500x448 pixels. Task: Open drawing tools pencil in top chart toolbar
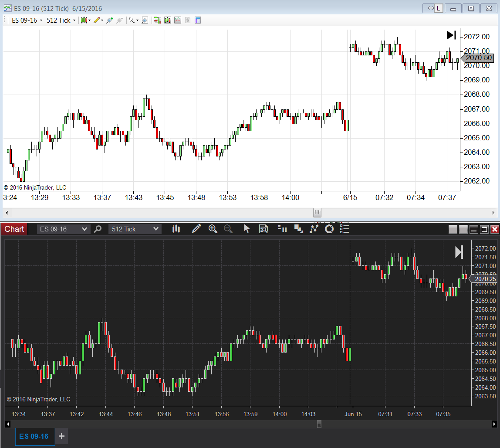[97, 20]
